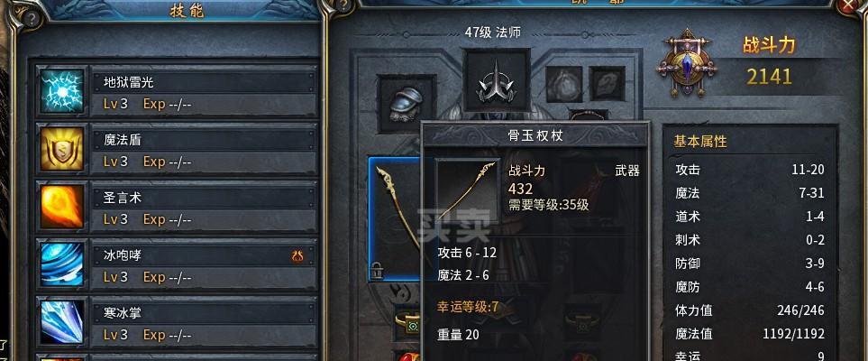Toggle the flame hotkey marker on 冰咆哮
This screenshot has width=868, height=361.
297,255
